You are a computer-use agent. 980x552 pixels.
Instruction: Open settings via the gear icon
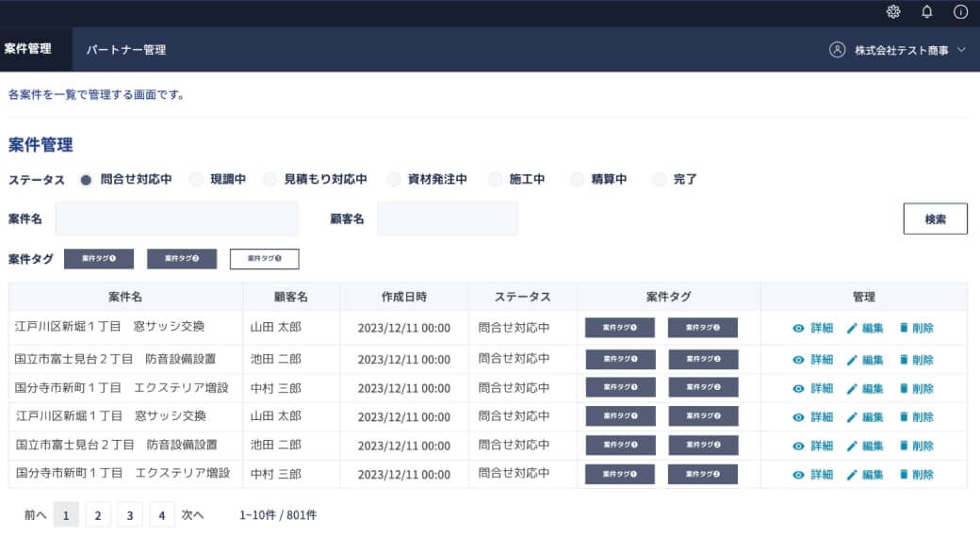(893, 12)
